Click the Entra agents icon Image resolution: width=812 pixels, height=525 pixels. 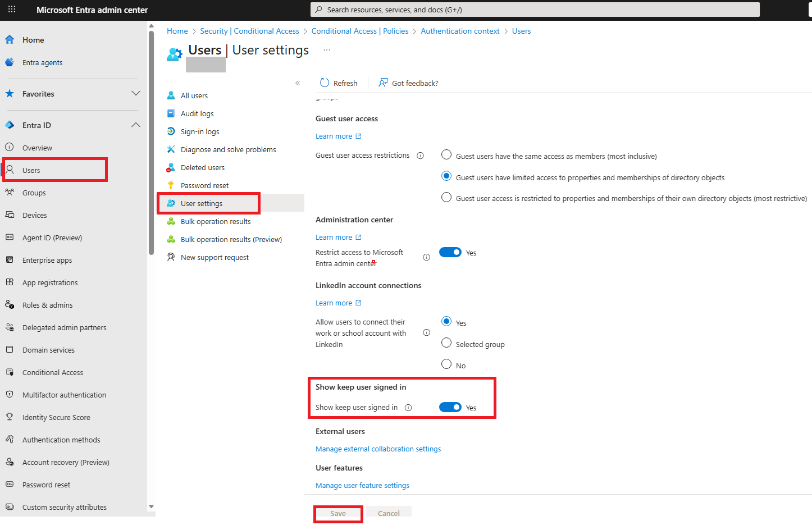tap(10, 62)
